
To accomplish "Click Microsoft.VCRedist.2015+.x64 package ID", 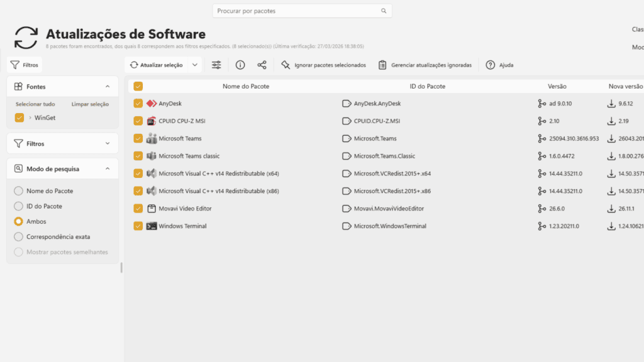I will [x=392, y=173].
